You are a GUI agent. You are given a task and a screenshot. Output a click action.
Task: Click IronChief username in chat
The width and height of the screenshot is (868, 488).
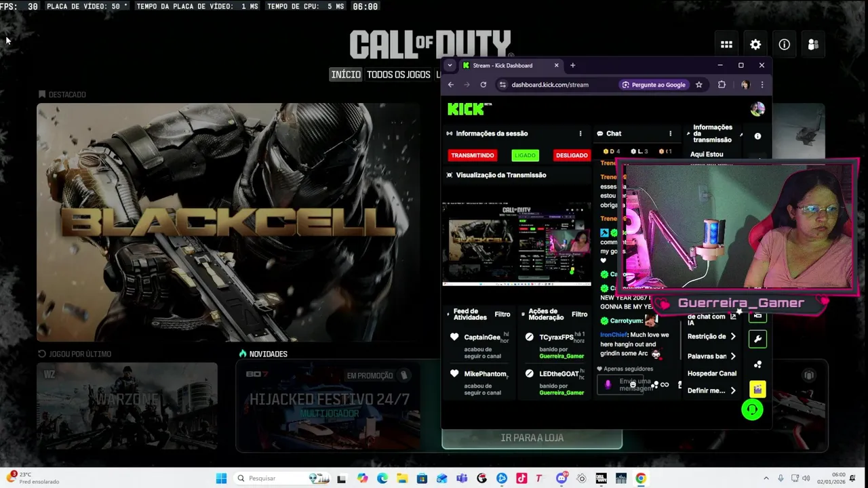point(614,335)
